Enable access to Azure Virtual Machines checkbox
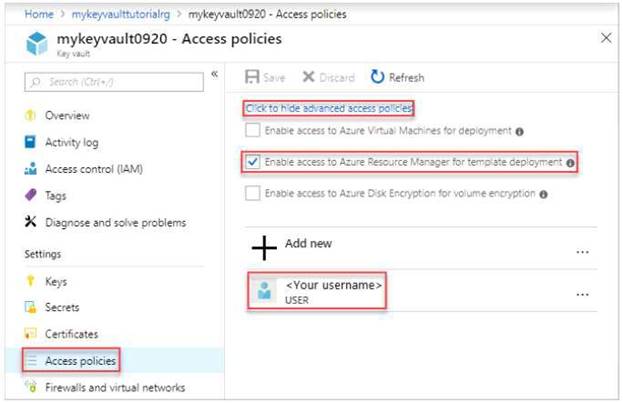Screen dimensions: 623x403 tap(253, 130)
